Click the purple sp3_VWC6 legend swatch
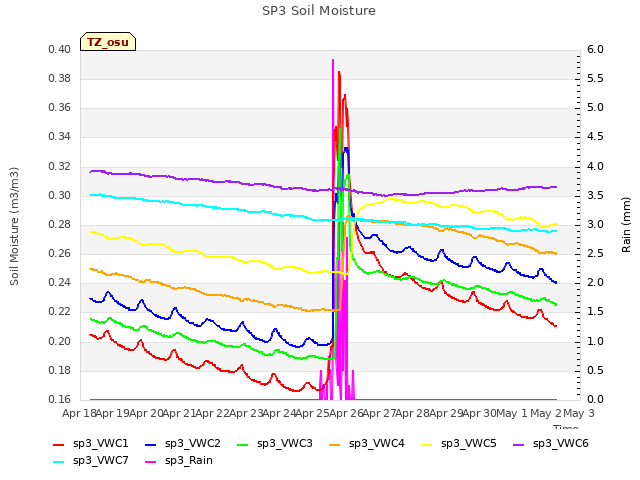Screen dimensions: 640x480 518,445
